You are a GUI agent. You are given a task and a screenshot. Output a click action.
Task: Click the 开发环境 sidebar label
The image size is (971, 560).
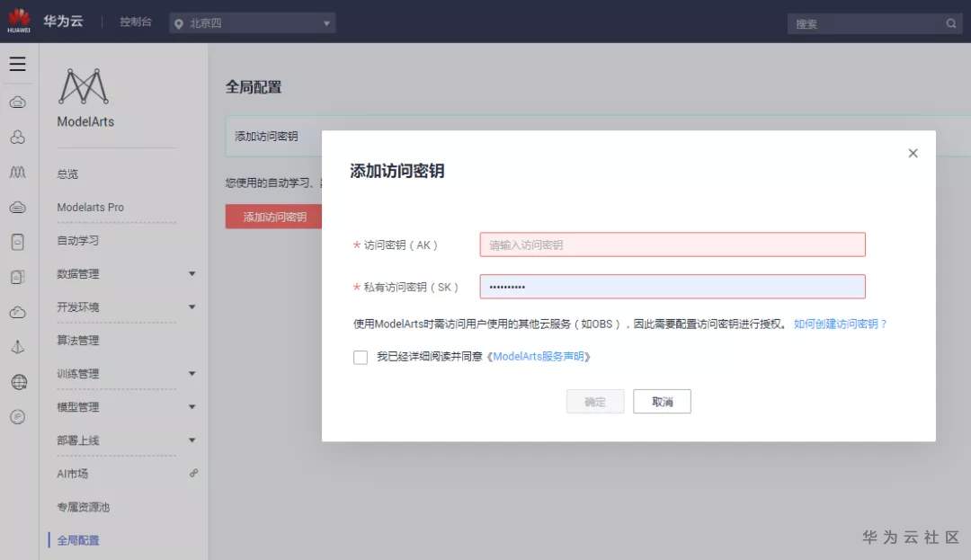[x=78, y=307]
